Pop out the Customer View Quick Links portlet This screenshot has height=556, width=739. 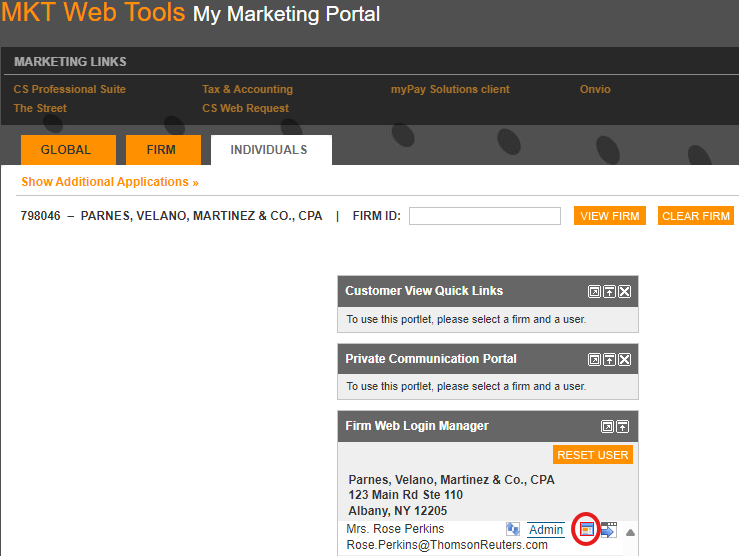[x=594, y=291]
